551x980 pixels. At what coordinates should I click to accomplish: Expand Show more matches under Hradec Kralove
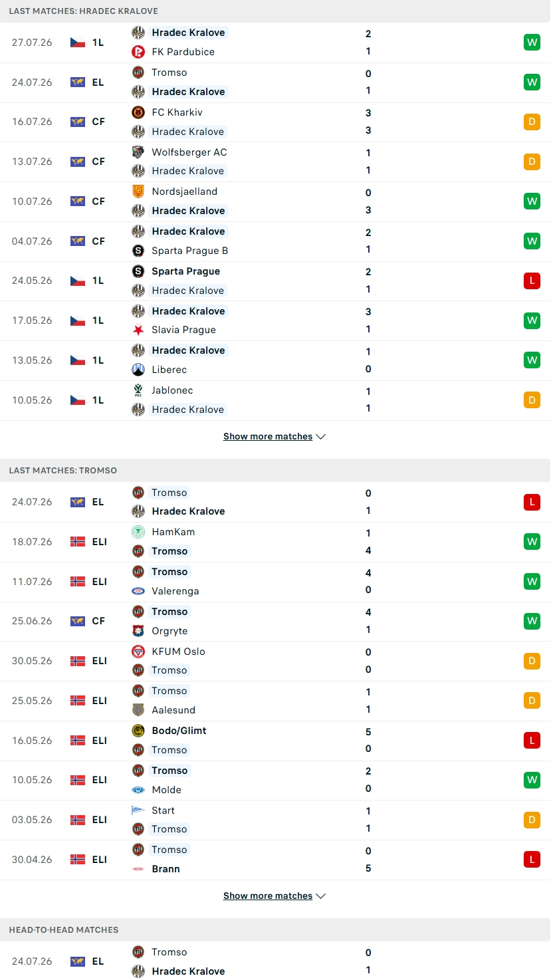(275, 437)
